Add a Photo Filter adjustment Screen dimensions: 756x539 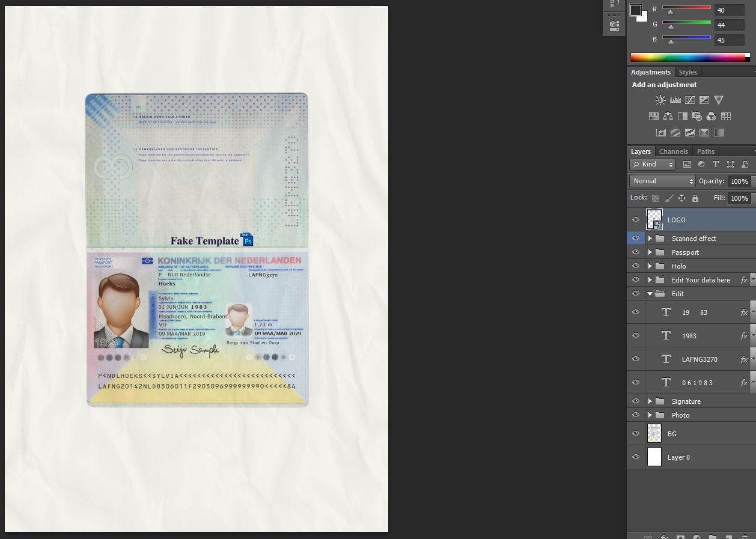click(x=697, y=117)
